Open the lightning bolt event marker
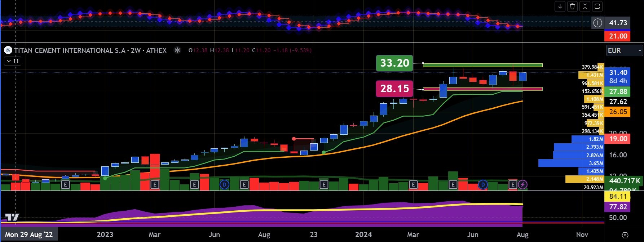This screenshot has width=644, height=242. pyautogui.click(x=522, y=185)
